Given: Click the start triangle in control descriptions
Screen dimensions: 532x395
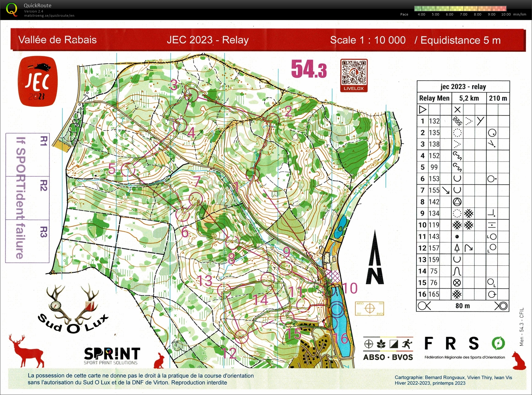Looking at the screenshot, I should click(x=422, y=109).
